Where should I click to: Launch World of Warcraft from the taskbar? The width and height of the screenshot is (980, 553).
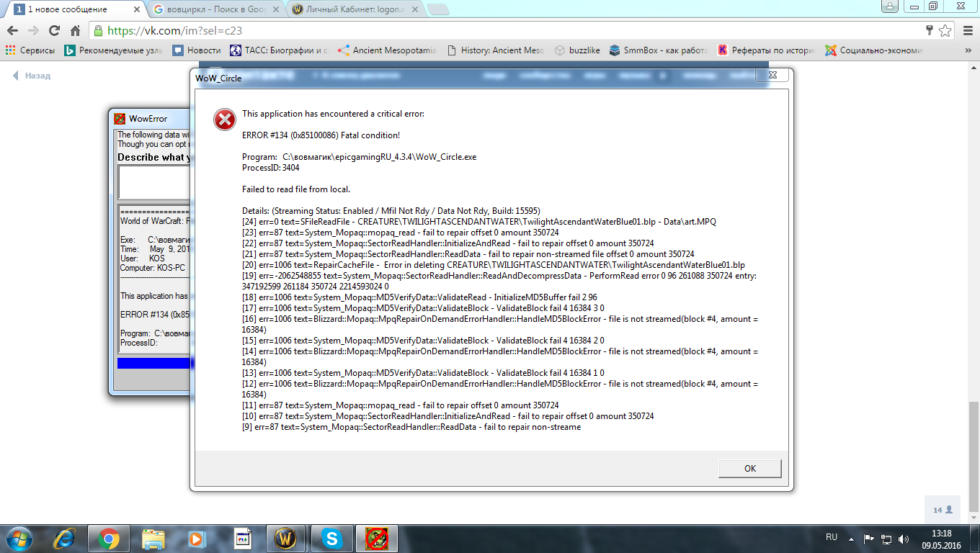pos(286,538)
